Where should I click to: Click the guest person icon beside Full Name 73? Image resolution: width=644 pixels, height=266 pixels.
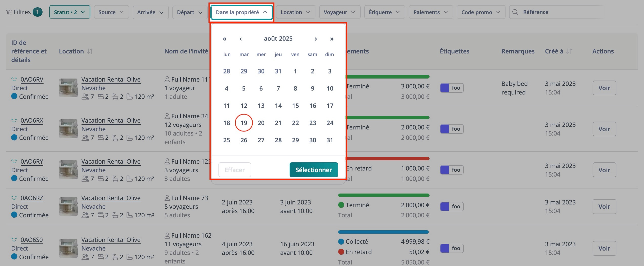pos(167,198)
